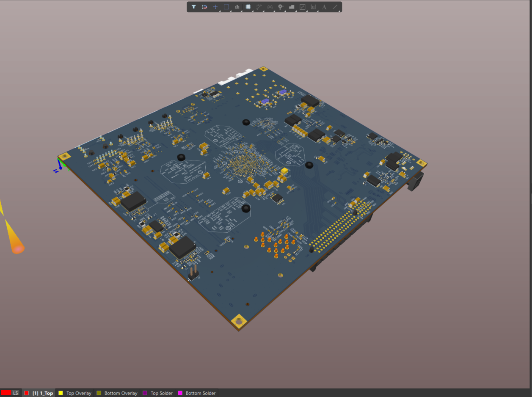Click the place via icon
Image resolution: width=532 pixels, height=397 pixels.
click(281, 7)
